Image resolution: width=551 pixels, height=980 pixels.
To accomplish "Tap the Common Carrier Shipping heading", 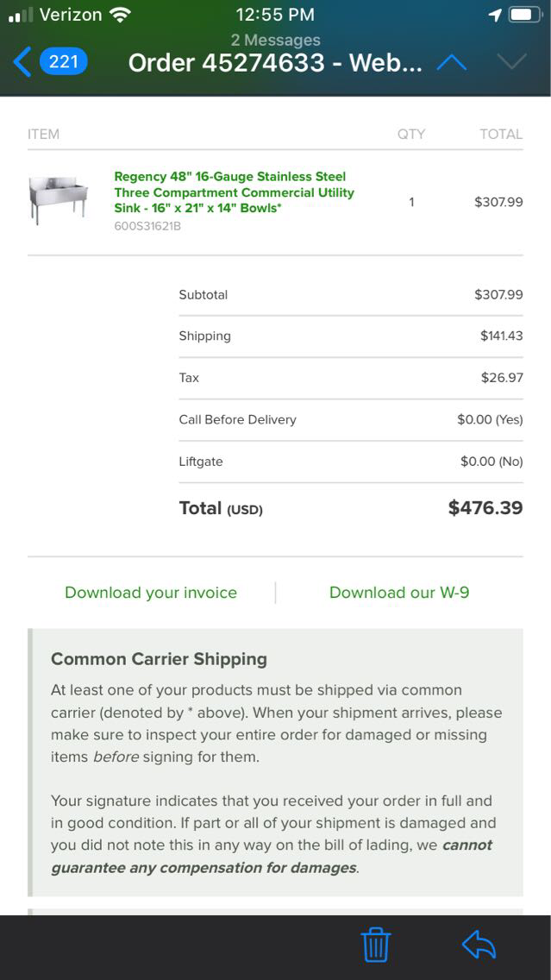I will pos(159,659).
